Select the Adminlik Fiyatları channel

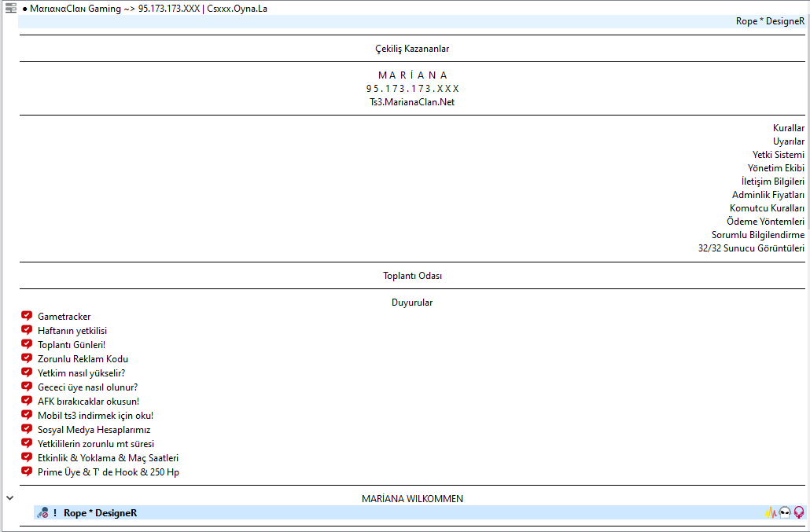pyautogui.click(x=768, y=195)
